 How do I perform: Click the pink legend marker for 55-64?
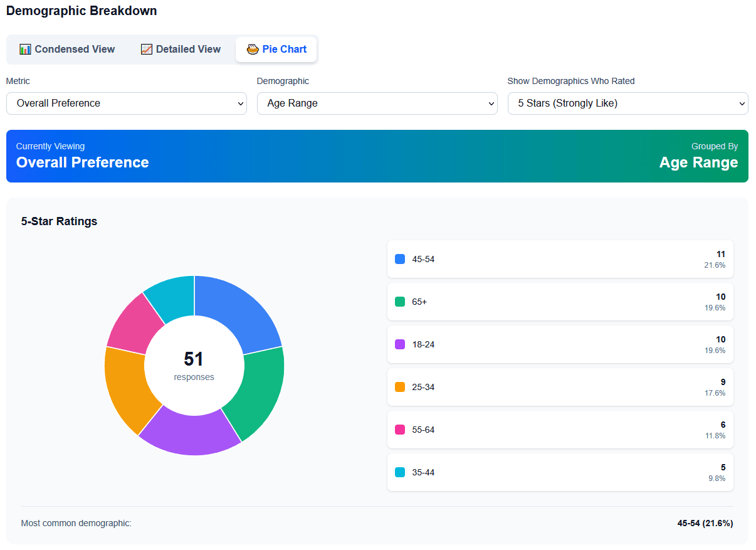point(400,430)
